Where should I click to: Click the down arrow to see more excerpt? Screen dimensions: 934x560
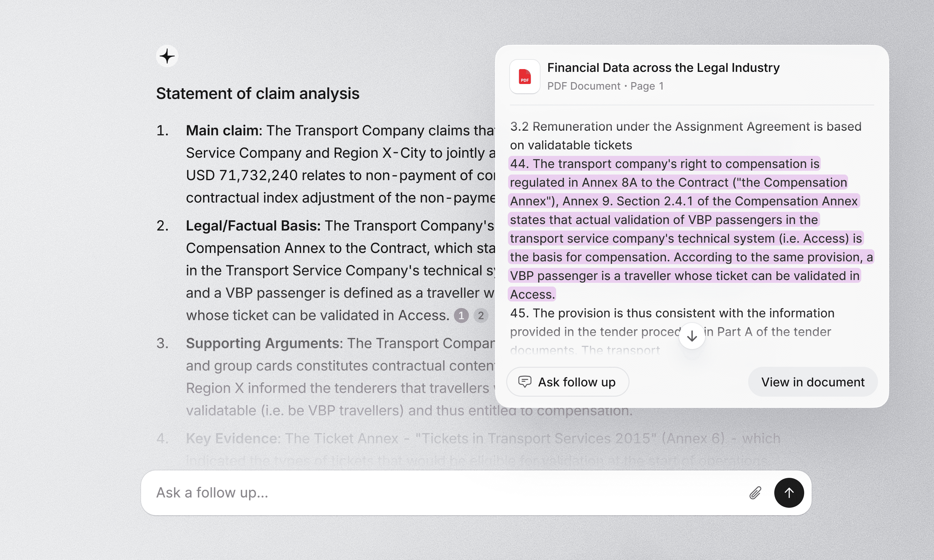692,336
